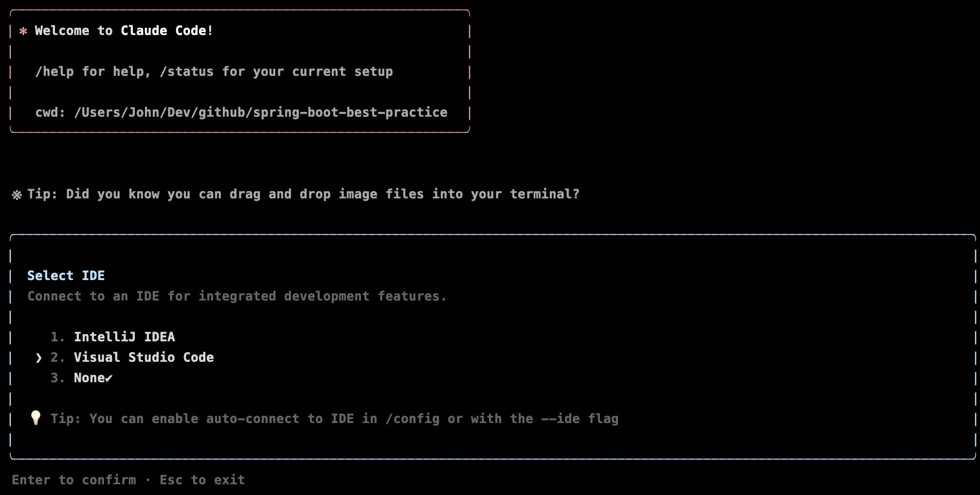This screenshot has width=980, height=495.
Task: Click the lightbulb tip icon
Action: (x=36, y=418)
